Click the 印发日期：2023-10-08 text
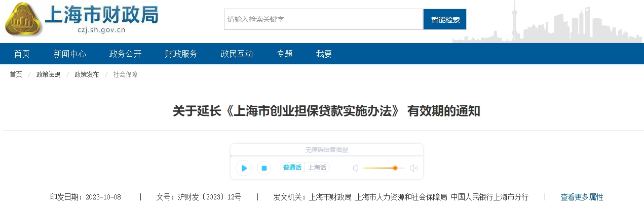 tap(85, 197)
